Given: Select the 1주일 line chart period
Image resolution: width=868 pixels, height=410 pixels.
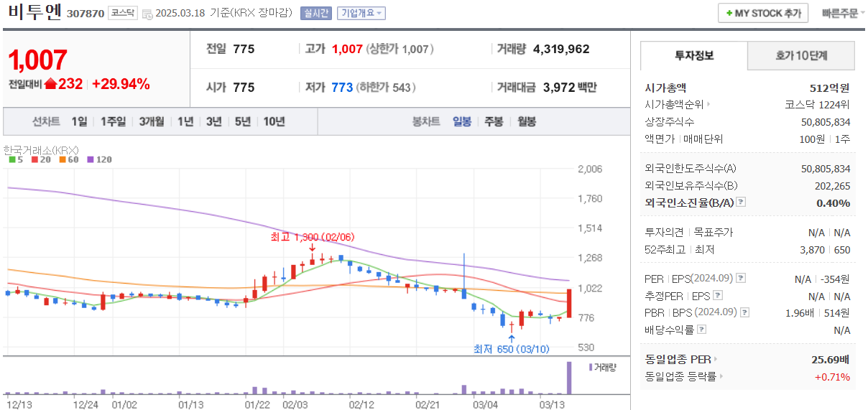Looking at the screenshot, I should pyautogui.click(x=114, y=121).
